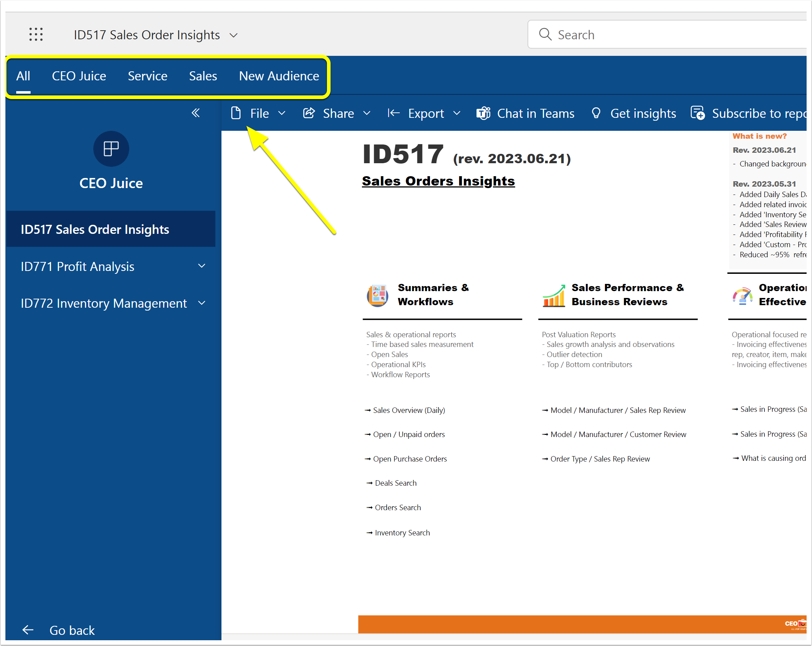Click the Go back label
812x646 pixels.
click(x=72, y=630)
